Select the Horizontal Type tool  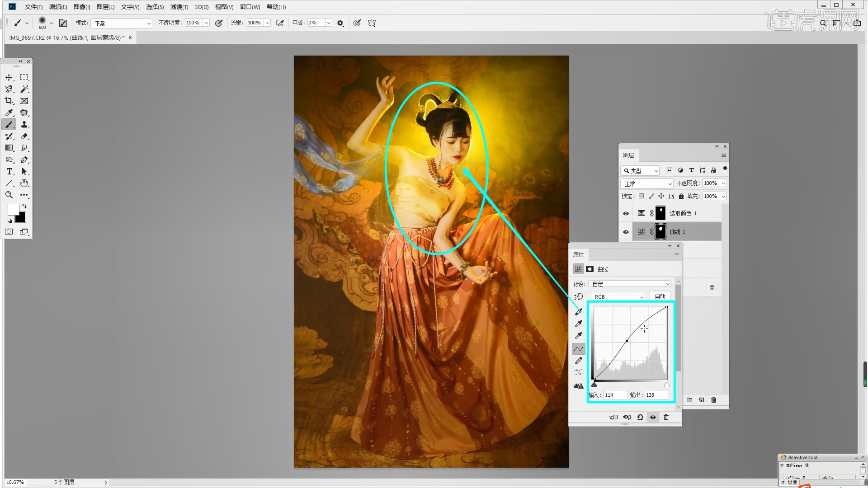(x=9, y=171)
